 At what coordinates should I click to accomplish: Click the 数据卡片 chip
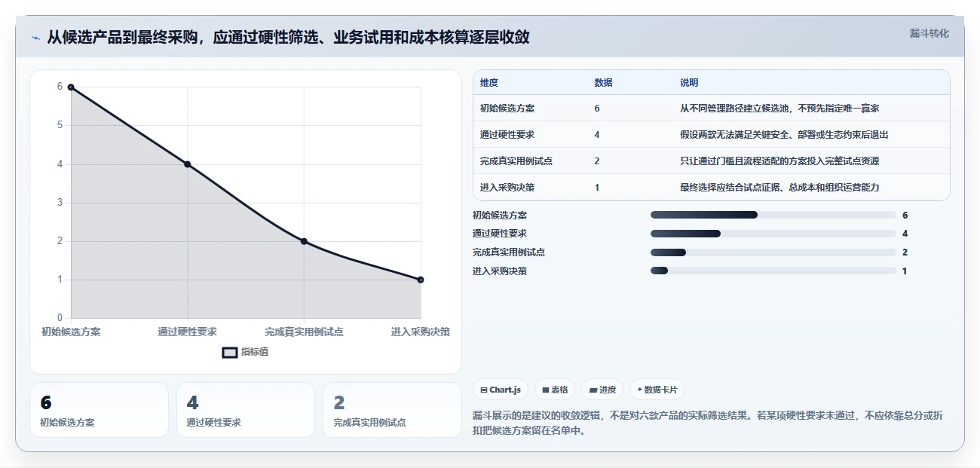point(657,390)
